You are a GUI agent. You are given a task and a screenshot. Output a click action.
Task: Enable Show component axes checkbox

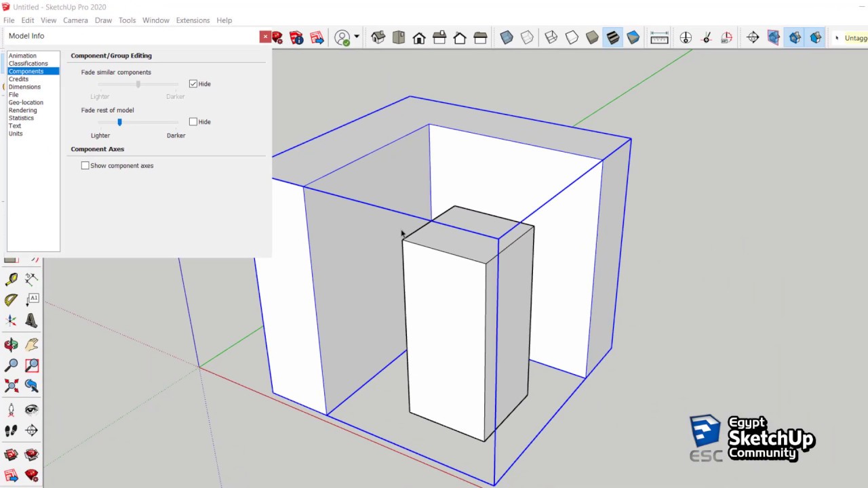click(x=85, y=165)
